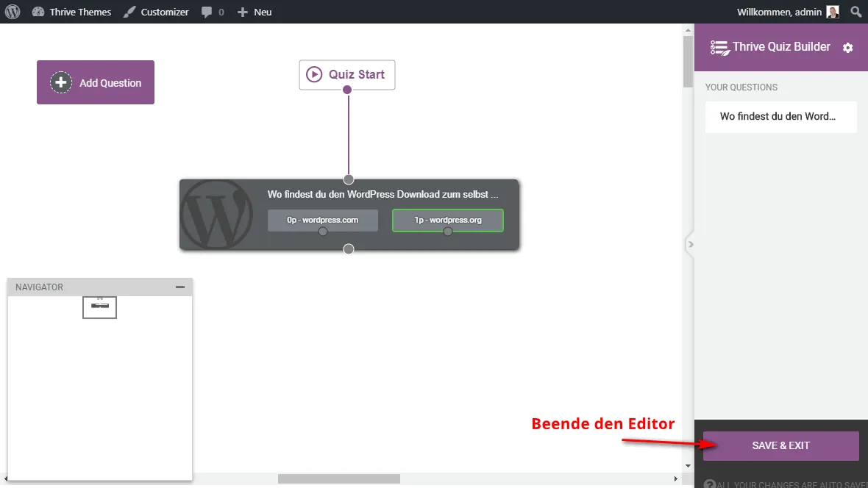Image resolution: width=868 pixels, height=488 pixels.
Task: Collapse the Navigator panel
Action: [180, 287]
